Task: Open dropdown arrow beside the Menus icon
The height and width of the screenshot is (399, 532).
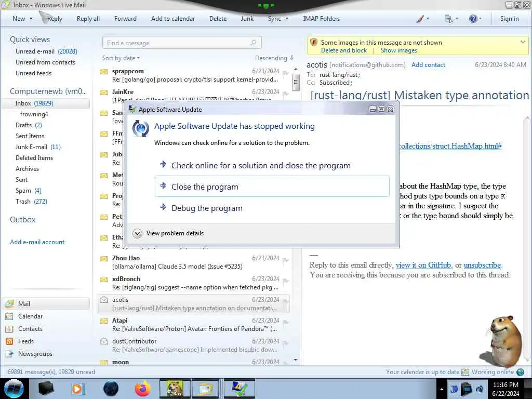Action: [457, 19]
